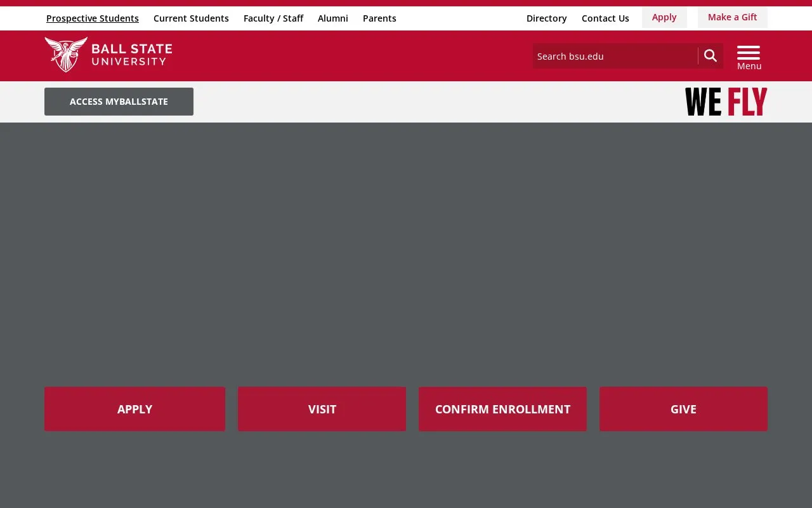
Task: Select Faculty / Staff link
Action: tap(273, 18)
